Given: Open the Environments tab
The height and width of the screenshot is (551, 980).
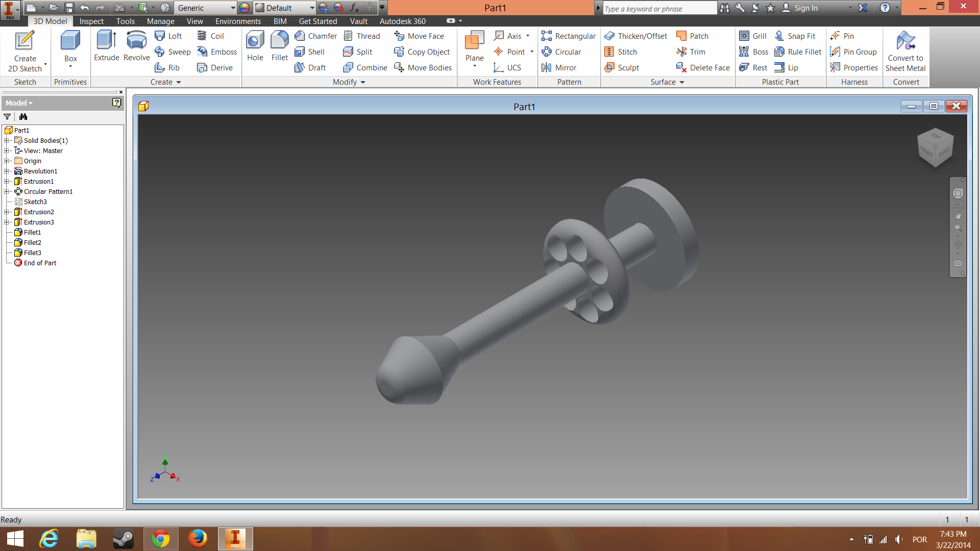Looking at the screenshot, I should (x=238, y=21).
